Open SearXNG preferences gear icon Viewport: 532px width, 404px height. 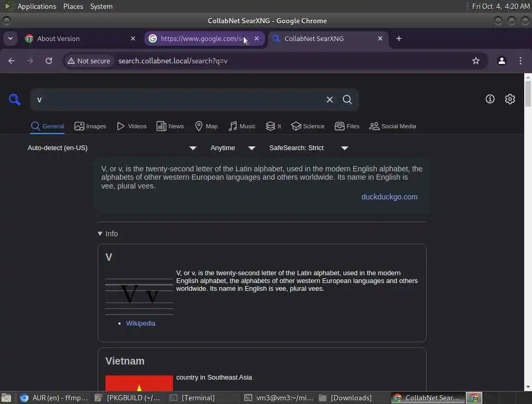pyautogui.click(x=510, y=99)
